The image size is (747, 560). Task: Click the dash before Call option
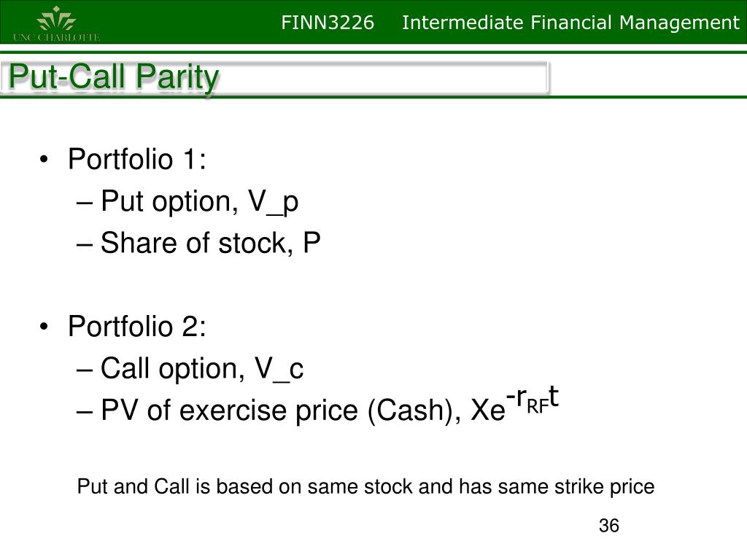[x=84, y=370]
